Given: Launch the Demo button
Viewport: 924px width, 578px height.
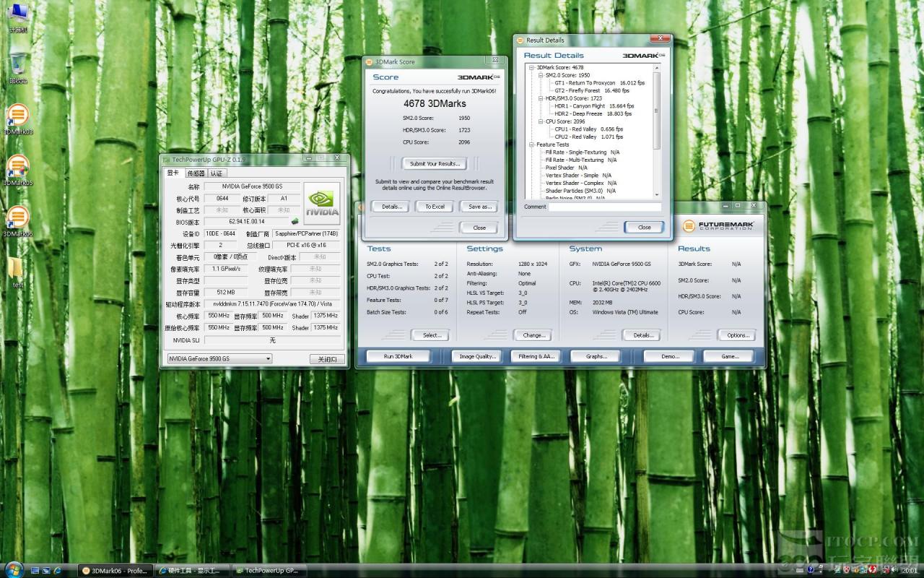Looking at the screenshot, I should [671, 356].
